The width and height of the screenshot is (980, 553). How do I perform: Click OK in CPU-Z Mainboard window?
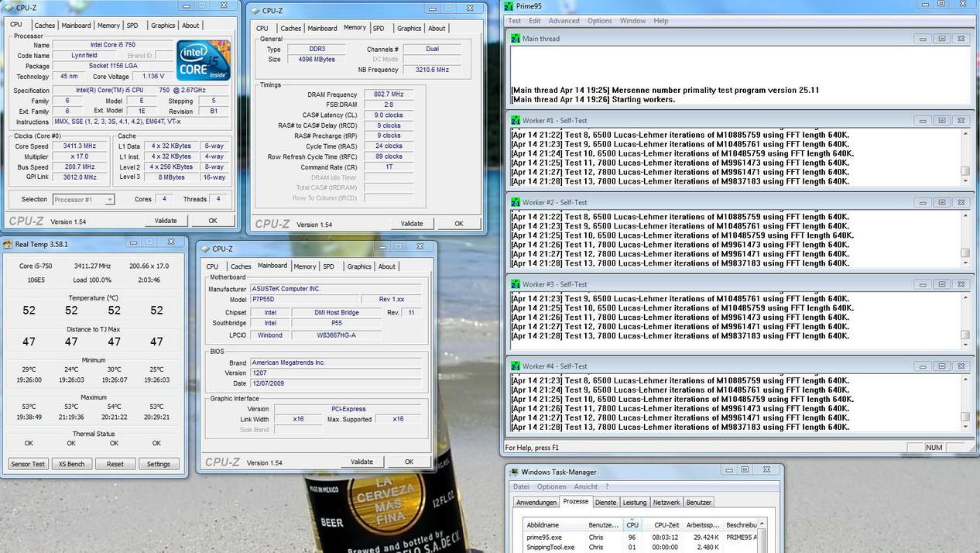click(x=409, y=462)
